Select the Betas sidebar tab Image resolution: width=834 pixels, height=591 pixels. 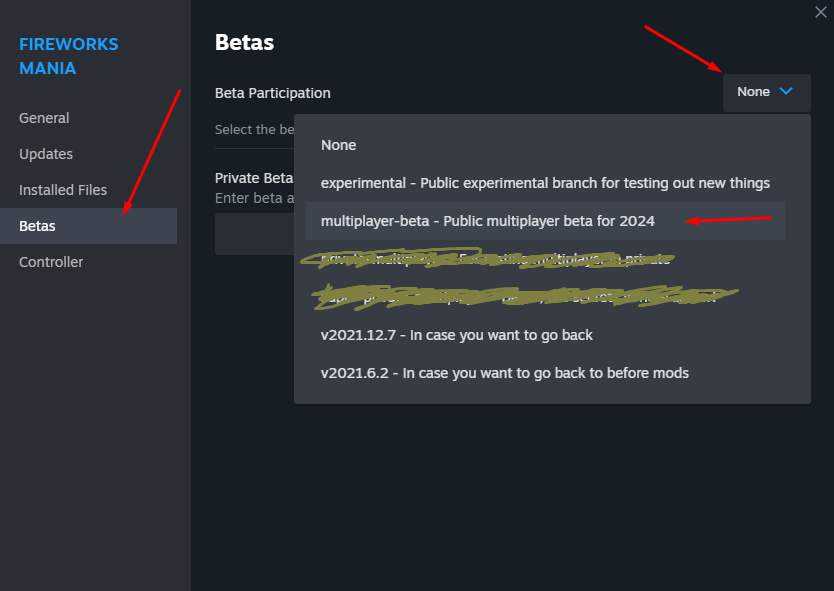[x=38, y=226]
